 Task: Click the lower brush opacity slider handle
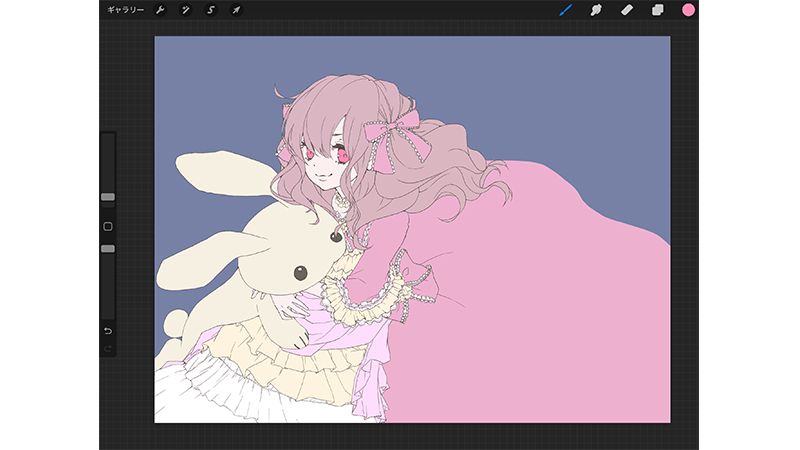coord(108,248)
